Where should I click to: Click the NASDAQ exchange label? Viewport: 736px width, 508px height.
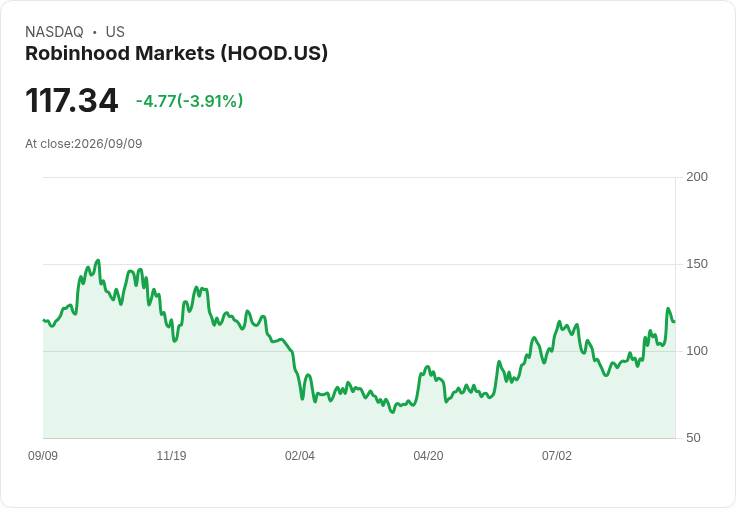(54, 32)
